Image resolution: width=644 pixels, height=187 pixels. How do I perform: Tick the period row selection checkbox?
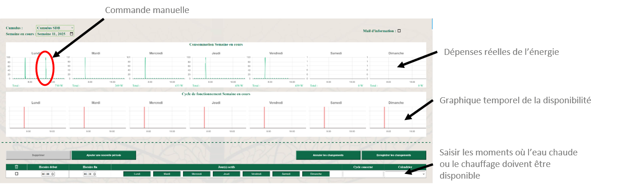[17, 174]
